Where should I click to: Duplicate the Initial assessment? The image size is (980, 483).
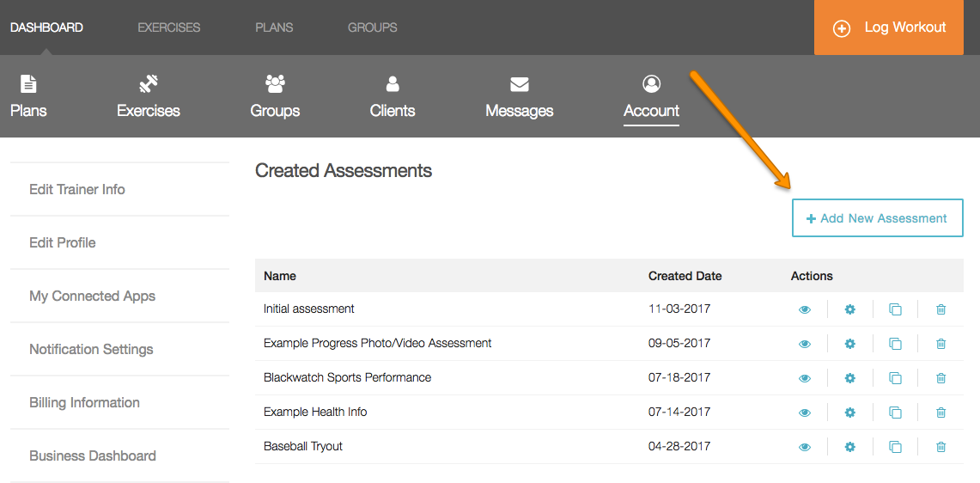896,309
